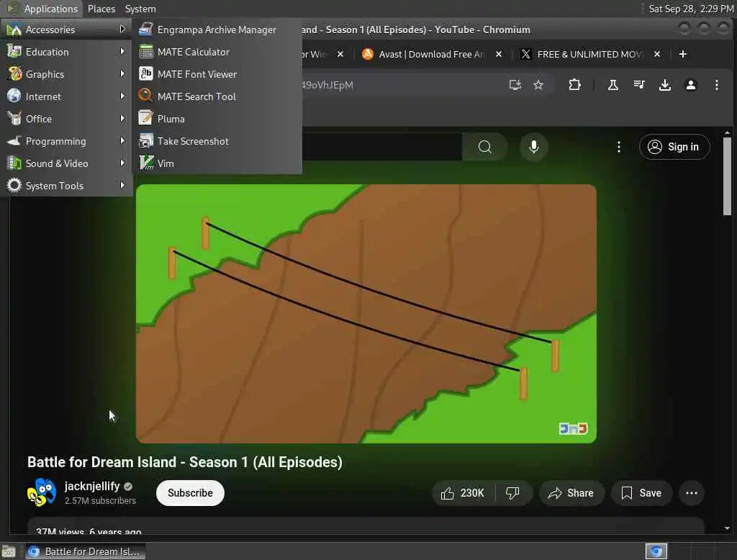Expand the Education submenu
Viewport: 737px width, 560px height.
66,52
